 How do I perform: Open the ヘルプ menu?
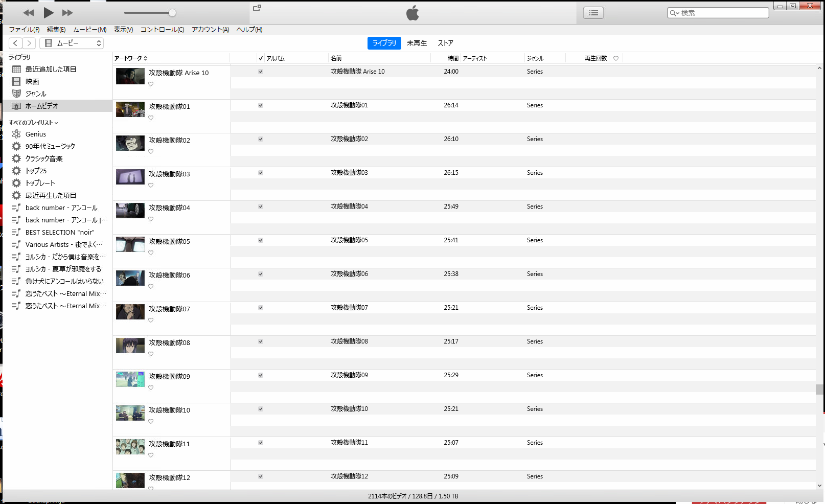click(x=249, y=30)
